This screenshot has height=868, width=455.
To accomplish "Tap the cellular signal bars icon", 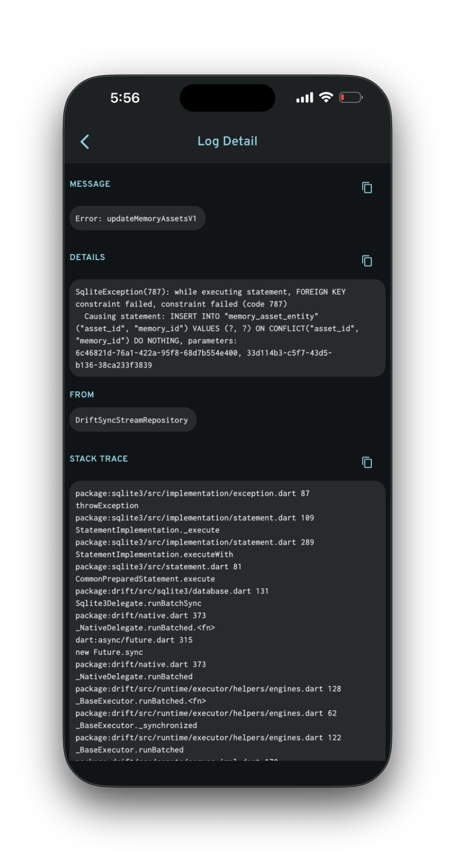I will point(305,98).
